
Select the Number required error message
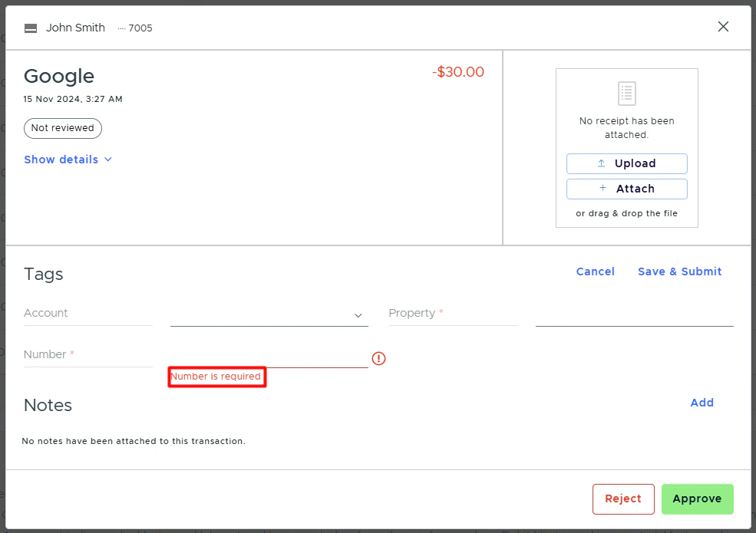(217, 377)
